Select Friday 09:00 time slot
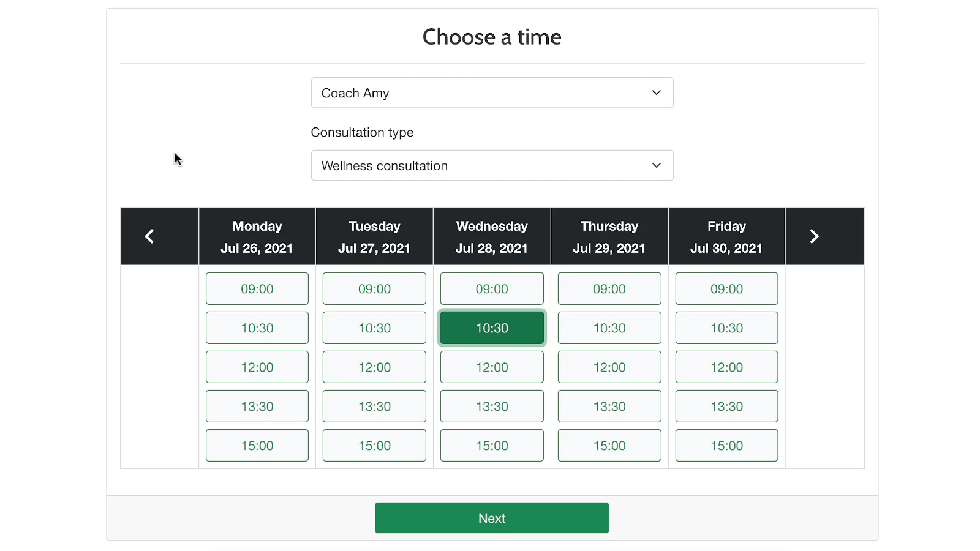 (726, 289)
